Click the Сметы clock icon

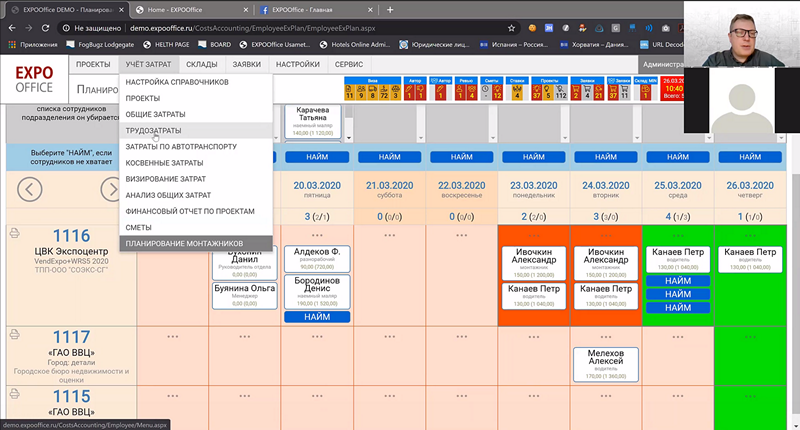pyautogui.click(x=486, y=92)
